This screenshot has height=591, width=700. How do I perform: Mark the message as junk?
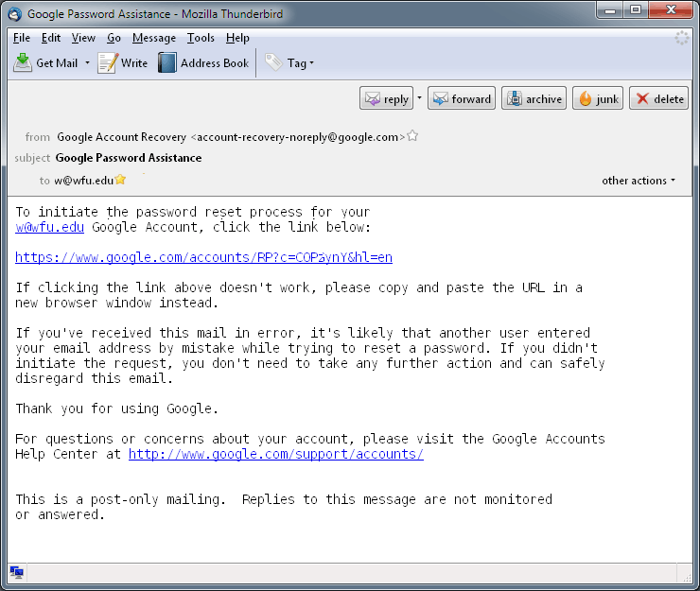click(598, 98)
